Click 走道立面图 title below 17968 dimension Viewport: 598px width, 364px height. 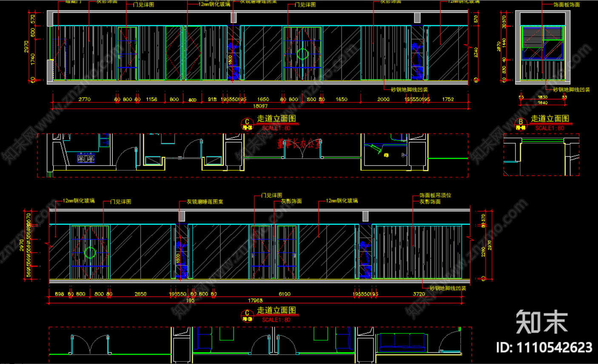pyautogui.click(x=276, y=310)
